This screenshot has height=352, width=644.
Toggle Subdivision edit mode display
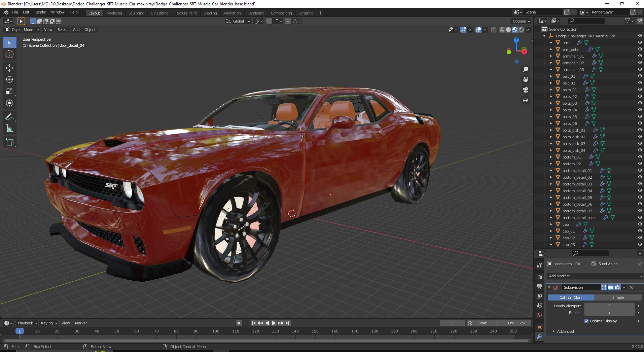[604, 287]
